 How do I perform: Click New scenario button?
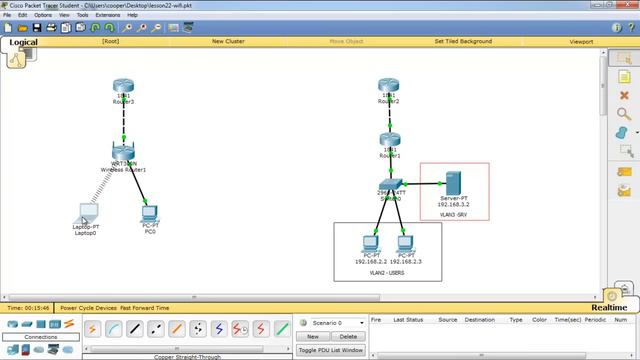313,337
